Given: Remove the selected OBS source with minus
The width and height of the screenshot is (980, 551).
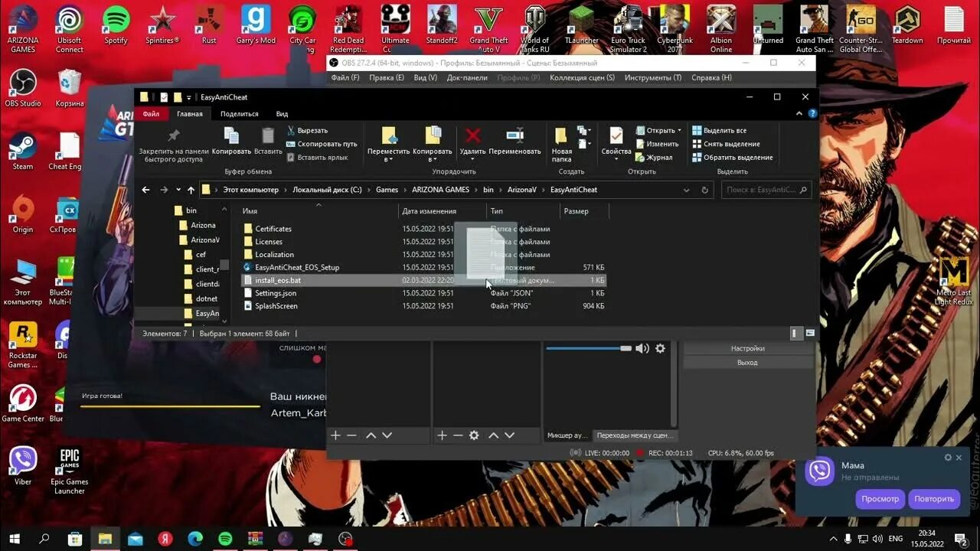Looking at the screenshot, I should pyautogui.click(x=458, y=435).
